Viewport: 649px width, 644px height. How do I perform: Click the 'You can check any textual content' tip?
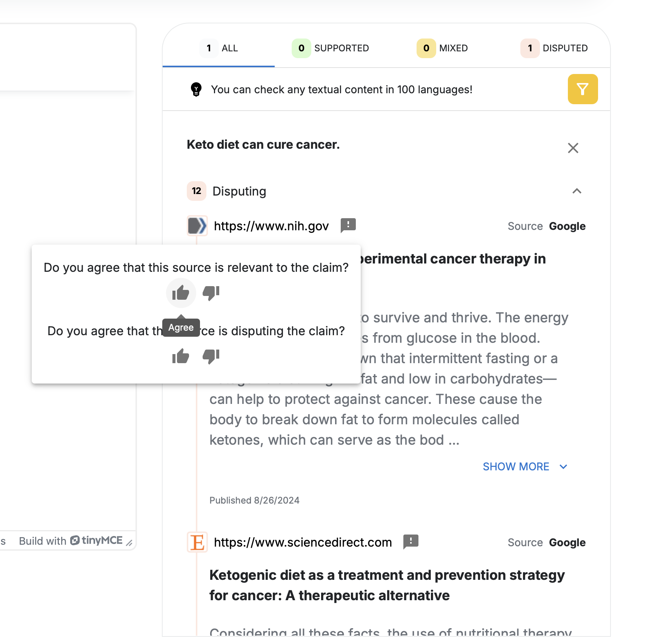pyautogui.click(x=342, y=89)
